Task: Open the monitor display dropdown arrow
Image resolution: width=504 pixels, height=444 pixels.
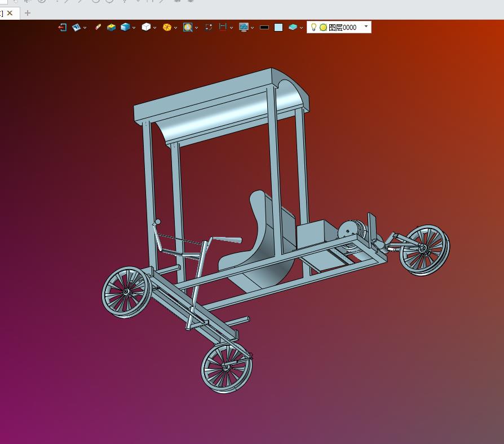Action: 253,28
